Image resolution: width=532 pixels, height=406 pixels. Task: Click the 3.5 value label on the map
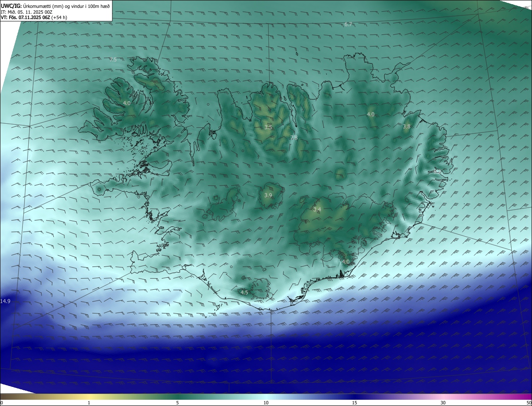click(x=268, y=127)
